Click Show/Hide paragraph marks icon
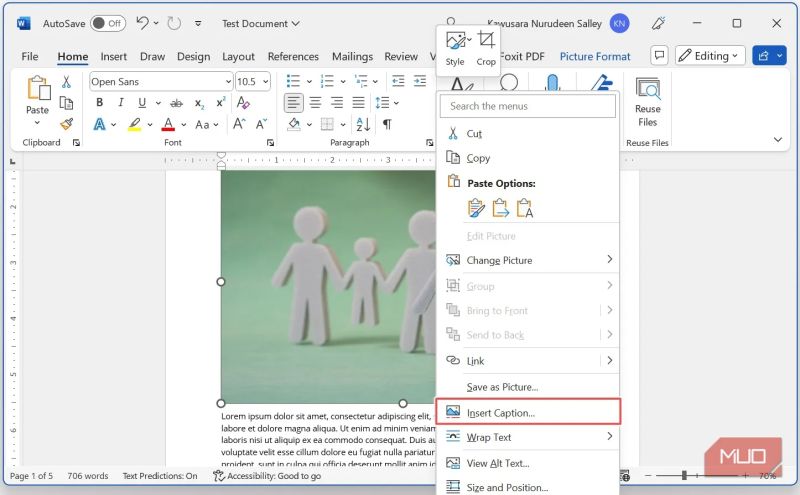 pos(387,124)
